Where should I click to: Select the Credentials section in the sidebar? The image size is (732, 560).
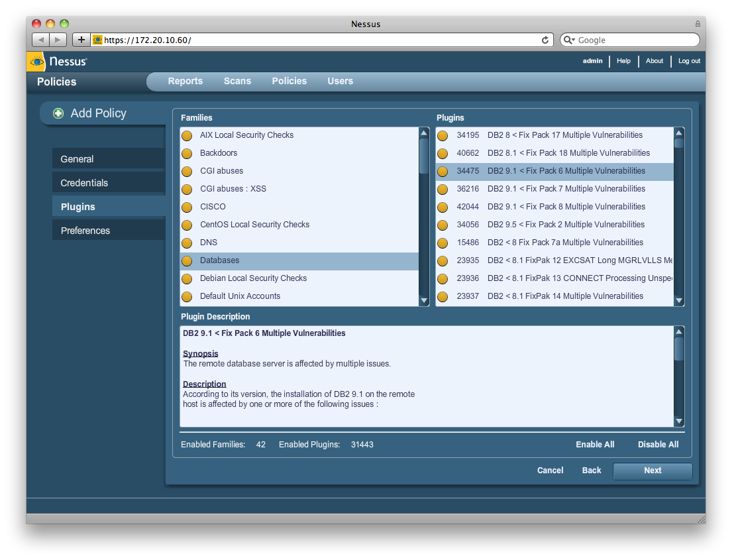pos(109,183)
